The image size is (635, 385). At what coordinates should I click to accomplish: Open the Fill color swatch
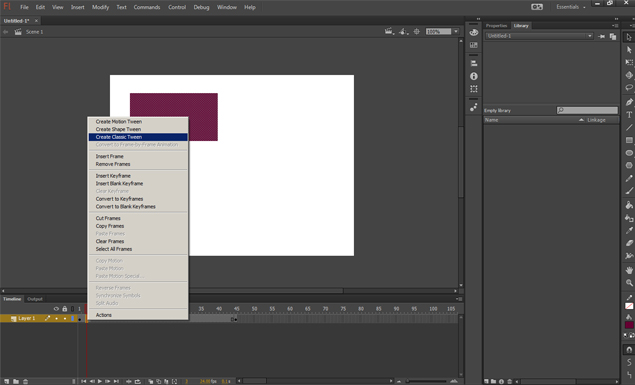coord(629,325)
